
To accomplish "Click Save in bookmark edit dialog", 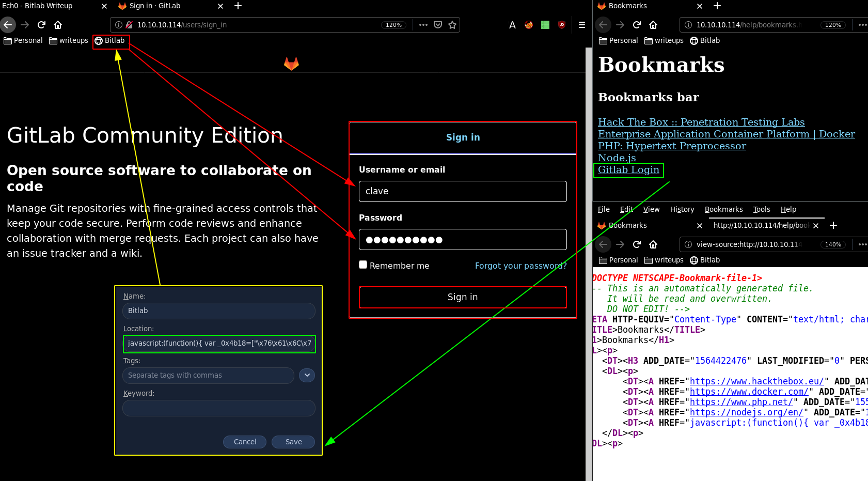I will click(293, 442).
